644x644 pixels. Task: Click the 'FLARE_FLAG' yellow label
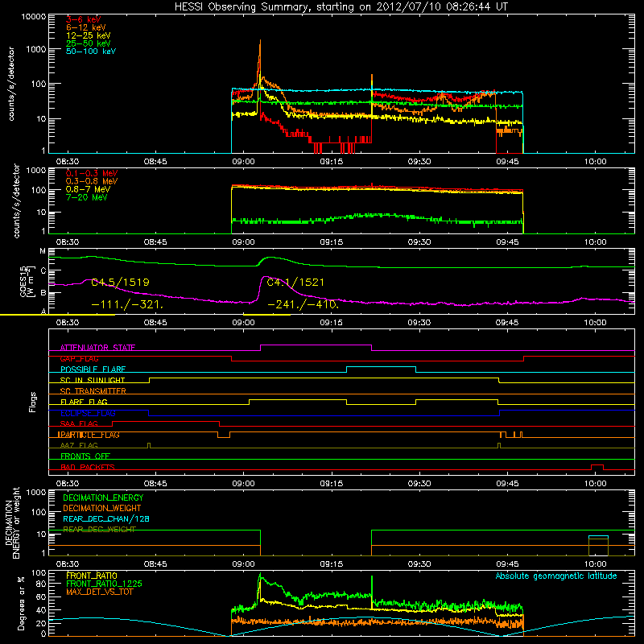tap(84, 402)
